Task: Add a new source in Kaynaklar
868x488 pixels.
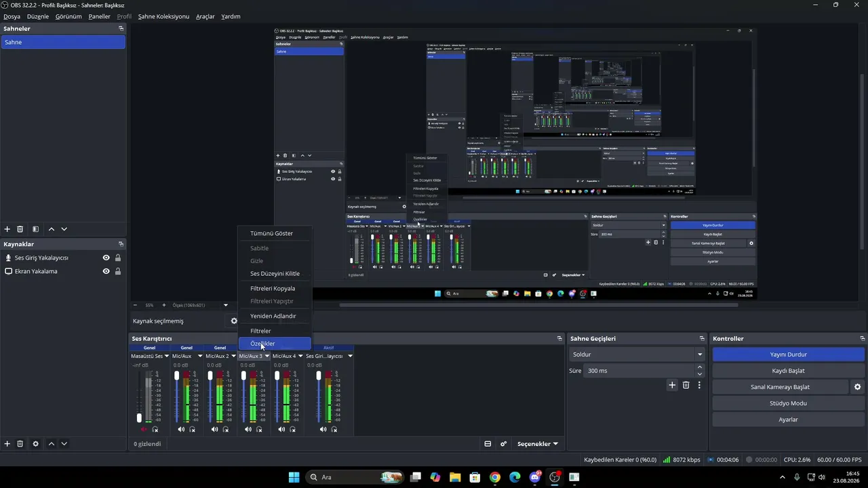Action: (x=7, y=444)
